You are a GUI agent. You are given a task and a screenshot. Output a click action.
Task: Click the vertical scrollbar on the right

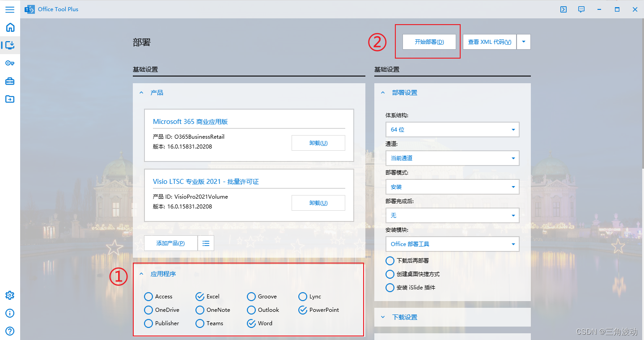[x=642, y=93]
